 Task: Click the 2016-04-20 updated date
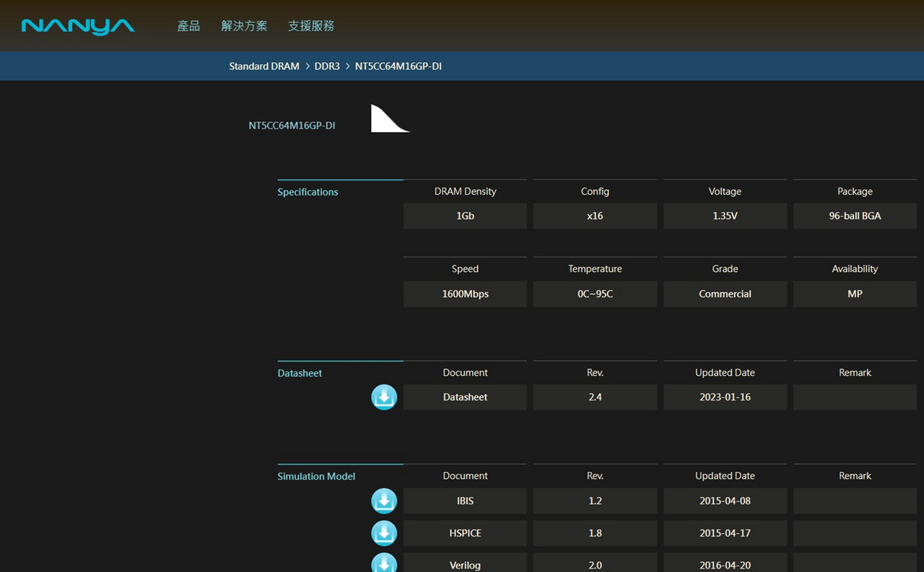[725, 563]
